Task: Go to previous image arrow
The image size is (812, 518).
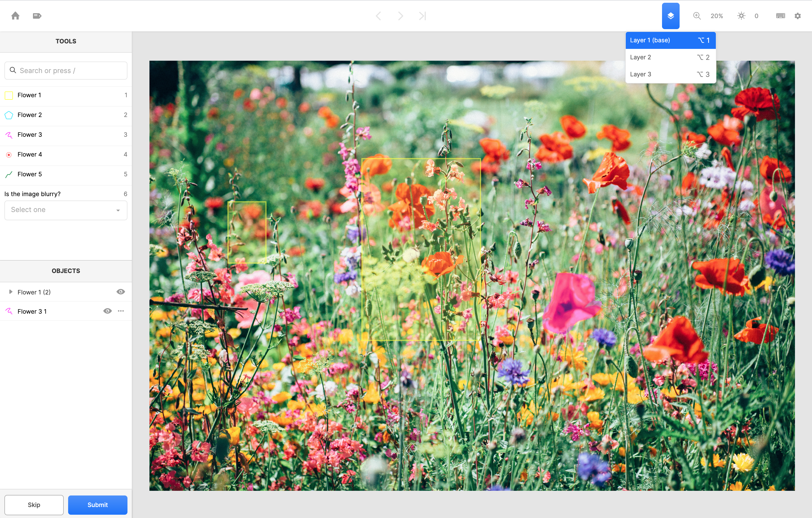Action: click(x=378, y=16)
